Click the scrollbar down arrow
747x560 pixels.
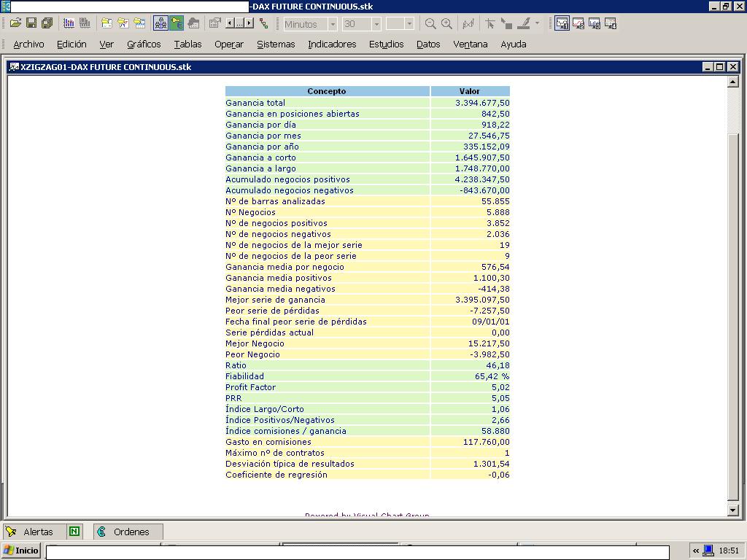click(732, 510)
